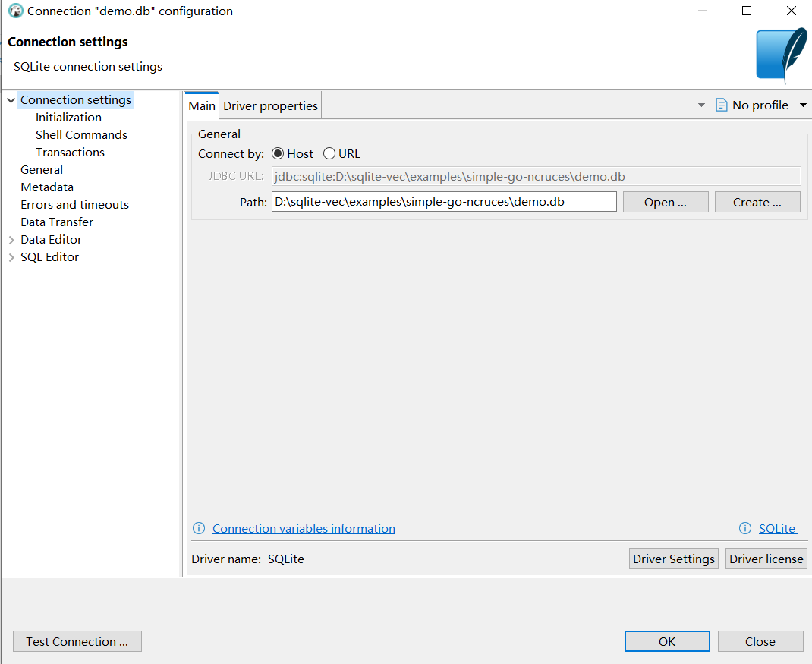This screenshot has width=812, height=664.
Task: Click the DBeaver application icon in the title bar
Action: [x=17, y=11]
